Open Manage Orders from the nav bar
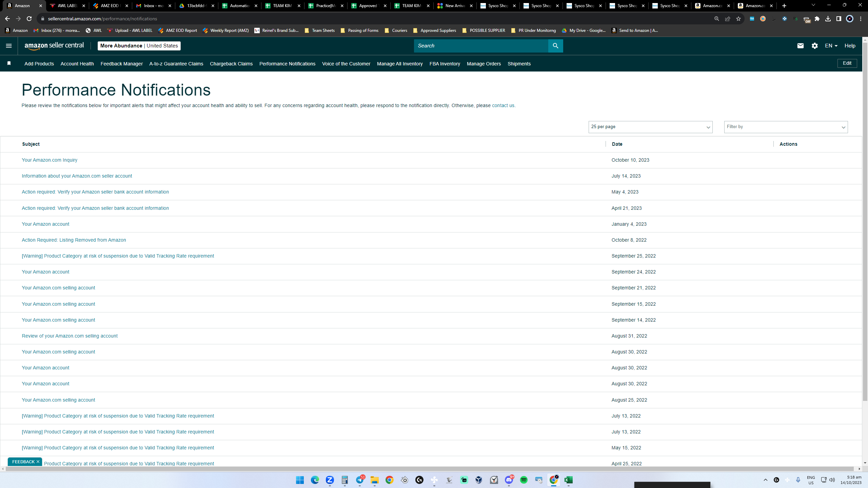 coord(484,64)
